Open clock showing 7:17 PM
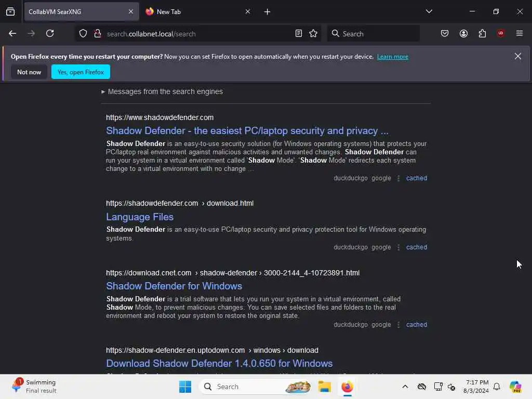 [476, 387]
